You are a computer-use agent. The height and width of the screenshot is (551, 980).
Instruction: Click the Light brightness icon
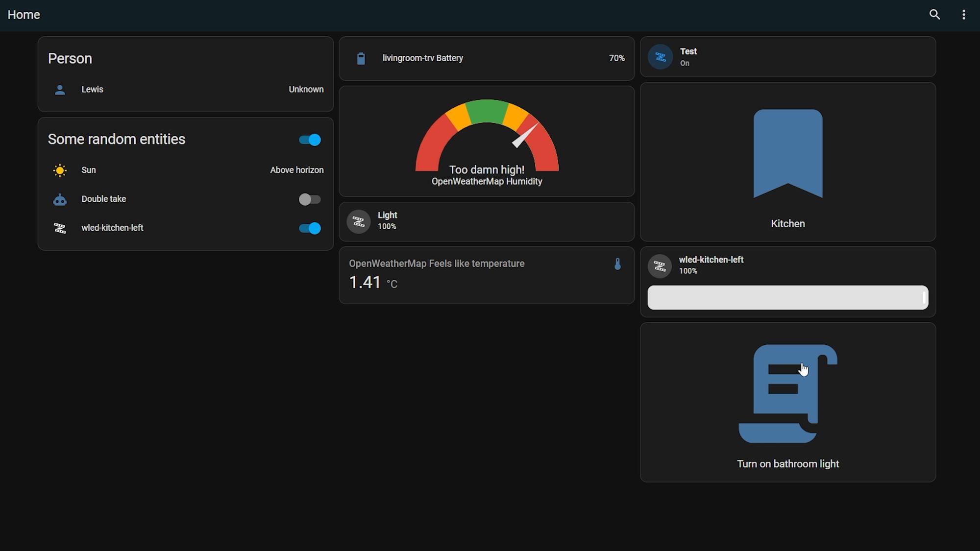(x=358, y=221)
